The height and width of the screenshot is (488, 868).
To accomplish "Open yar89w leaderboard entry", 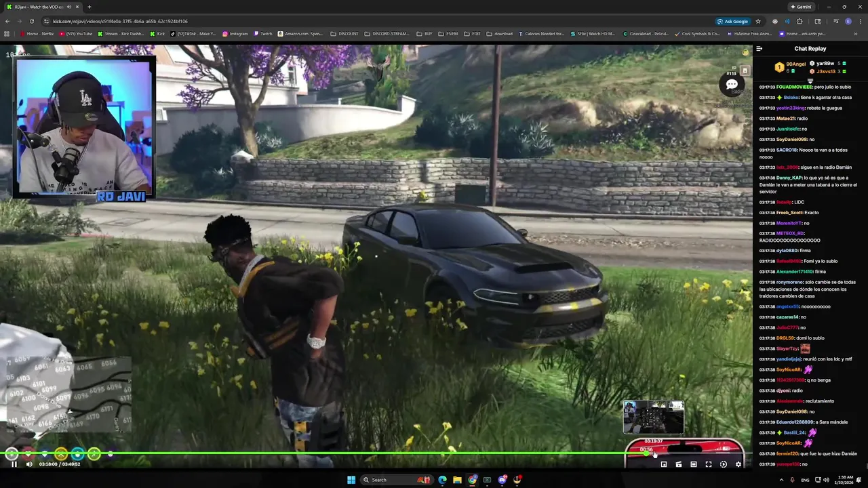I will [825, 63].
